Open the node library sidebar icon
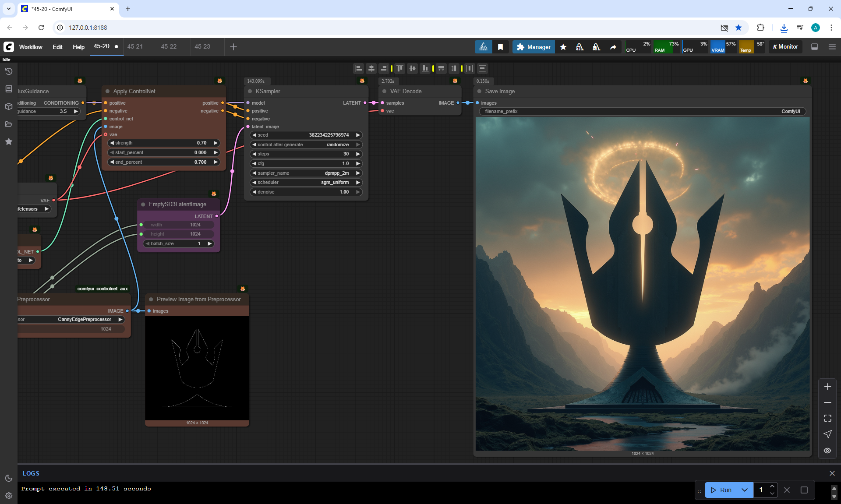 pos(8,89)
